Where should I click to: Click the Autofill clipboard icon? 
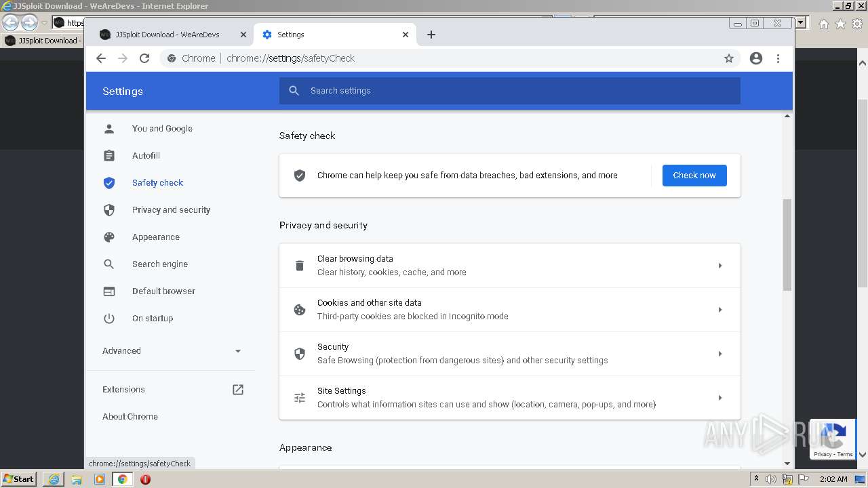tap(109, 155)
